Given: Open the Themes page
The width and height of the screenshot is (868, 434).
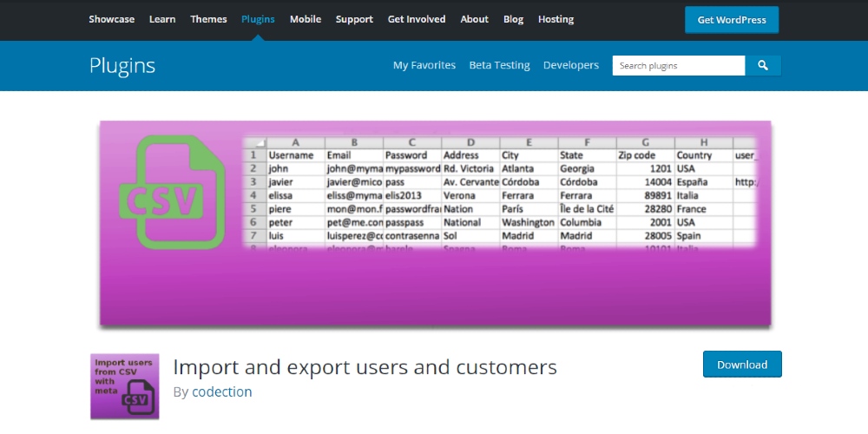Looking at the screenshot, I should click(208, 19).
